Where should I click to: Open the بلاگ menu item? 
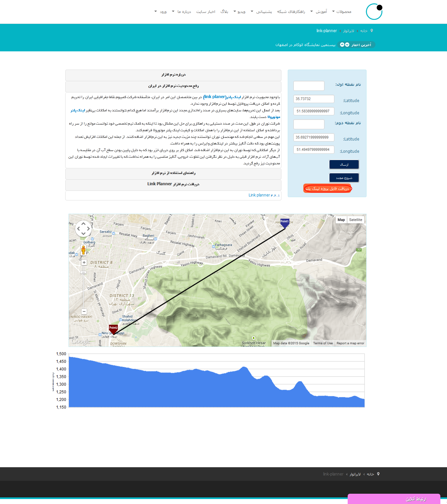224,12
